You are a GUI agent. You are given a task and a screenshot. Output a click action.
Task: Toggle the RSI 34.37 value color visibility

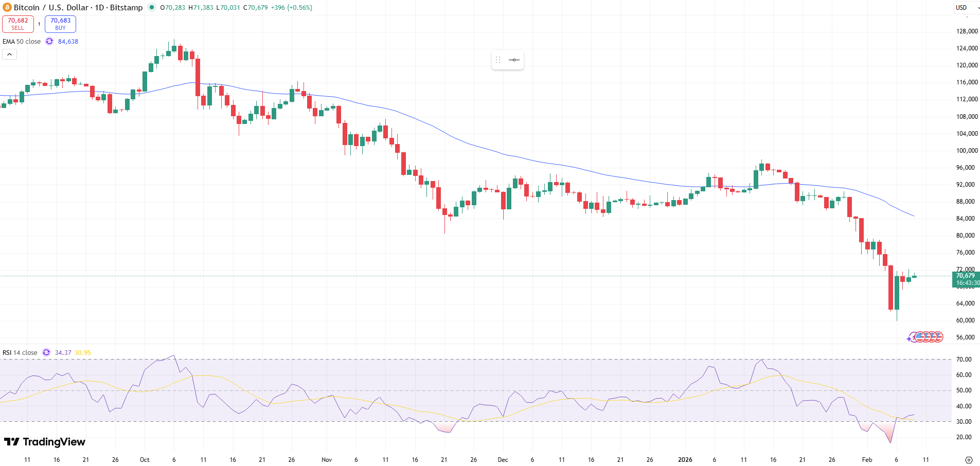(62, 352)
